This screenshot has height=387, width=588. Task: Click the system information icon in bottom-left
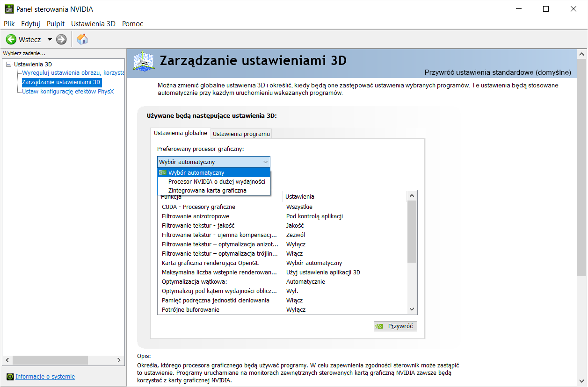pos(10,377)
